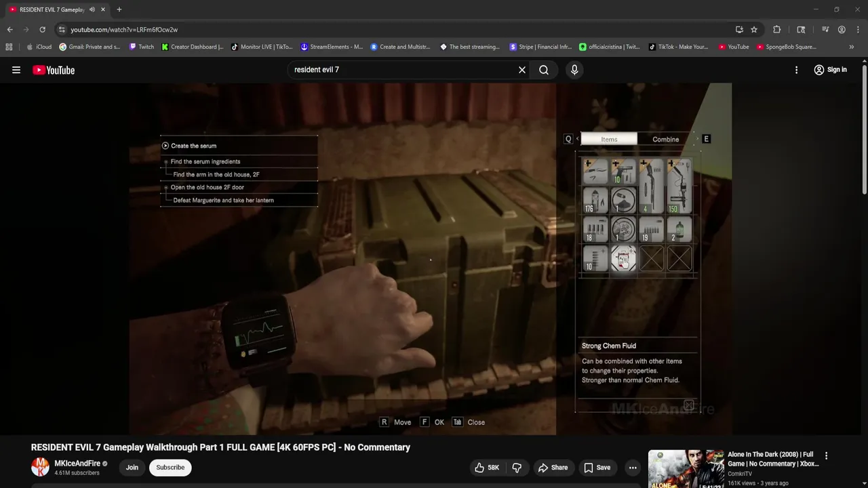Like the video (58K)

click(487, 468)
